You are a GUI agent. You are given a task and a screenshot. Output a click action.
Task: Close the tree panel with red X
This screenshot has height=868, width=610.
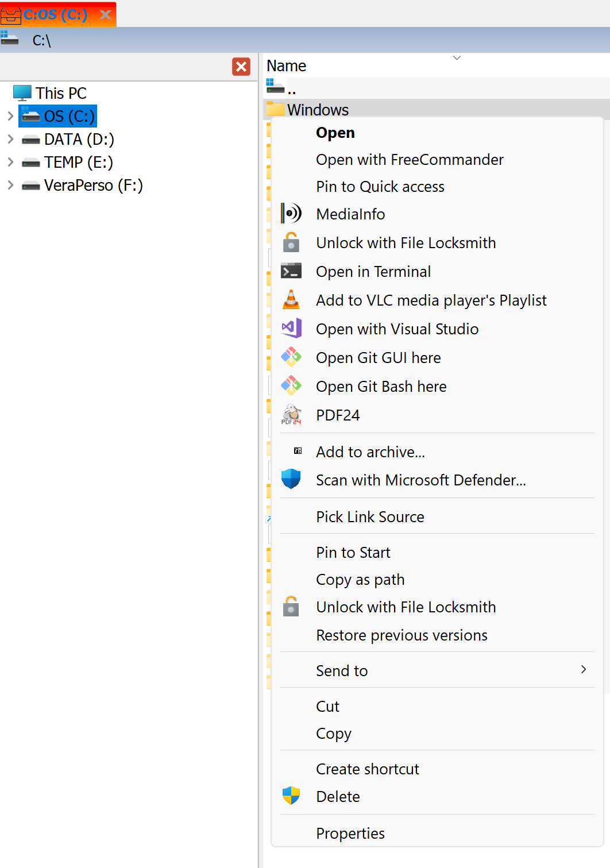pos(241,67)
